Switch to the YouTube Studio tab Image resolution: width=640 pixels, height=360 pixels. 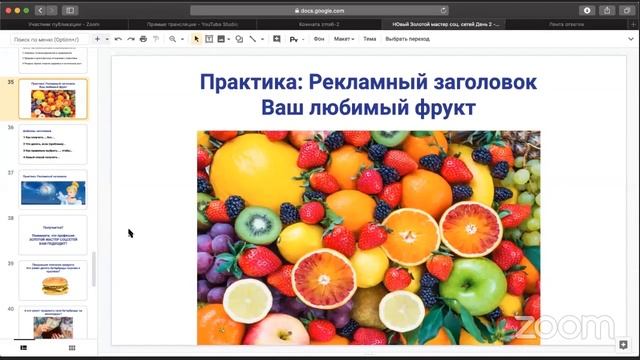click(x=192, y=24)
